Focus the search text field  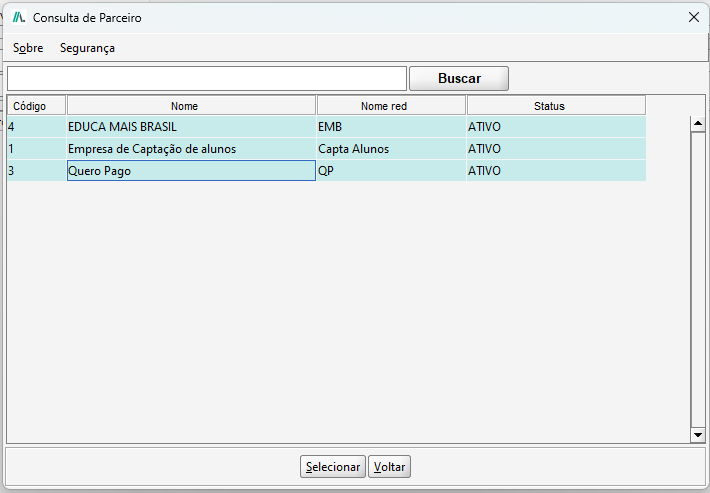207,79
